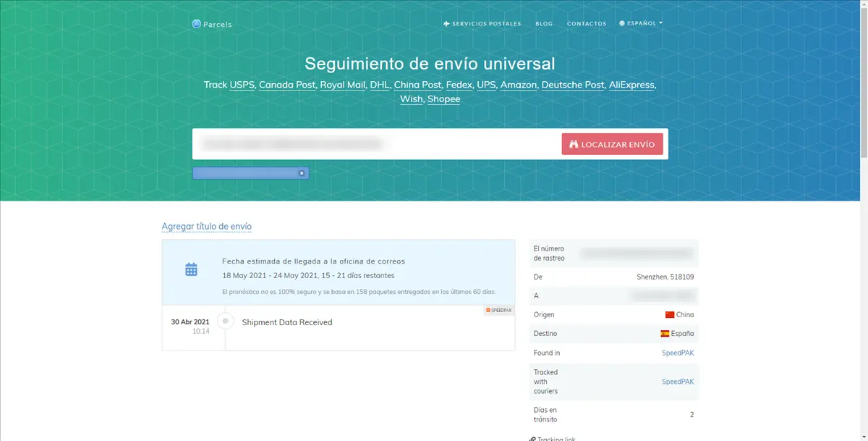Click the Found in label

pyautogui.click(x=547, y=353)
